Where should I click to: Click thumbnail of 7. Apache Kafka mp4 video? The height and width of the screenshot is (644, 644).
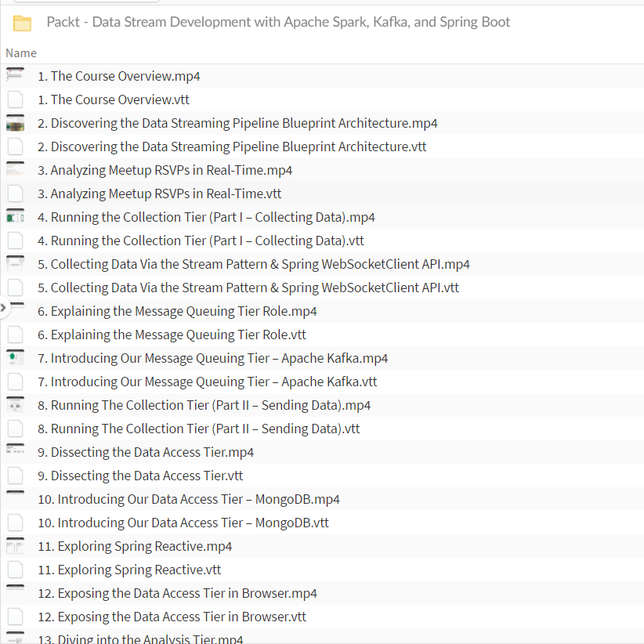point(15,358)
